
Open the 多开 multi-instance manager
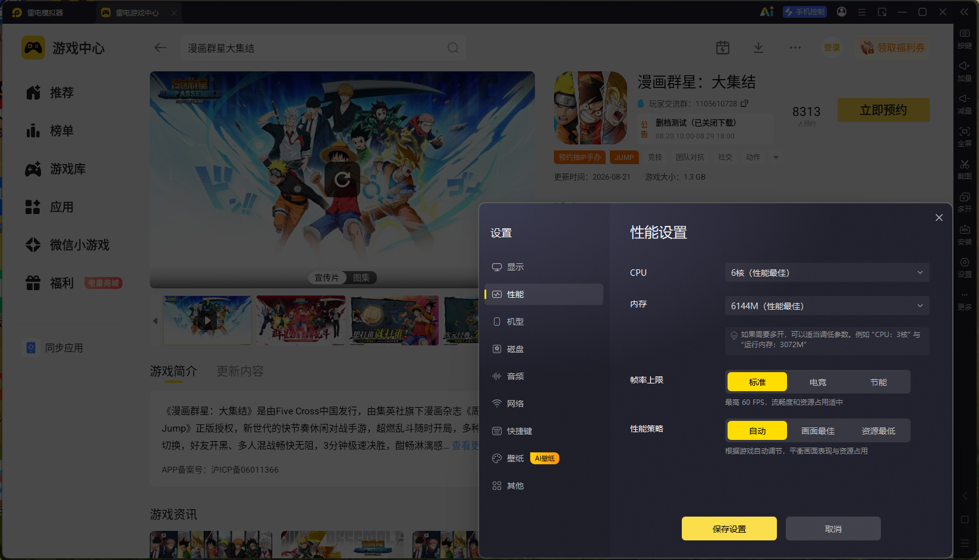[965, 202]
